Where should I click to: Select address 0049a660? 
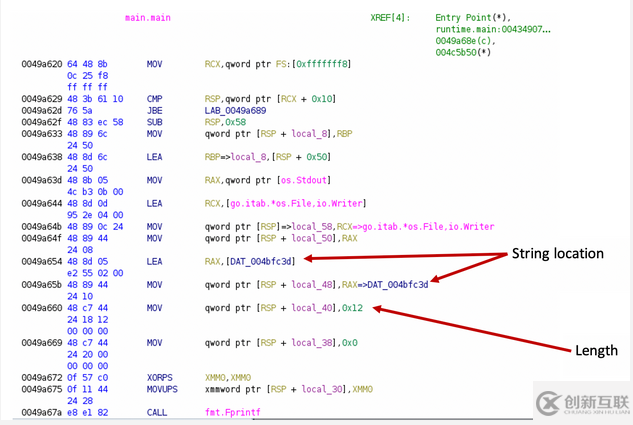42,308
